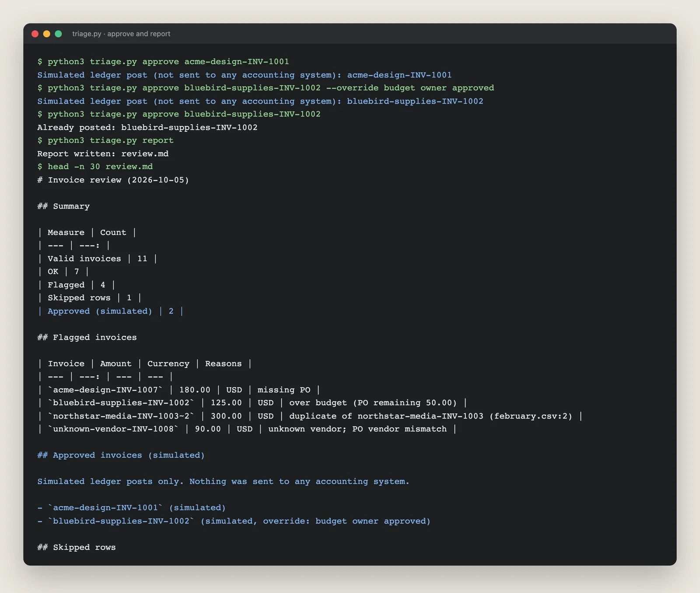Image resolution: width=700 pixels, height=593 pixels.
Task: Click the bullet for bluebird-supplies-INV-1002 with override
Action: pyautogui.click(x=234, y=521)
